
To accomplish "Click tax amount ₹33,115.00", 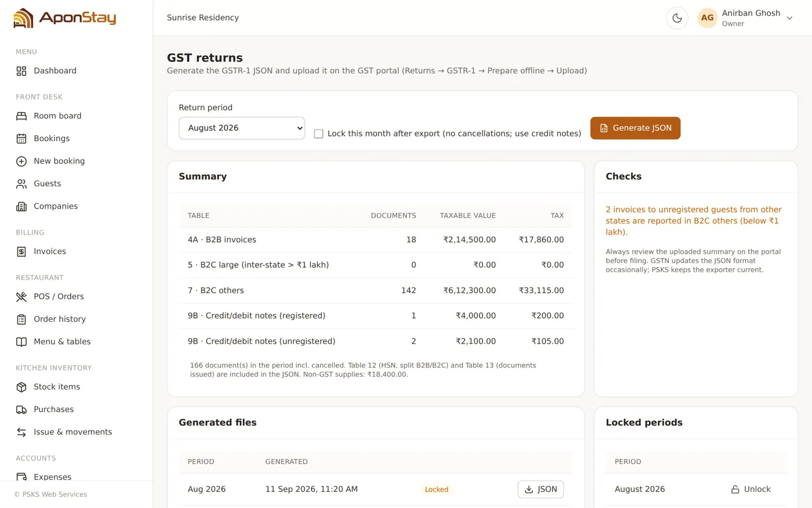I will click(541, 290).
